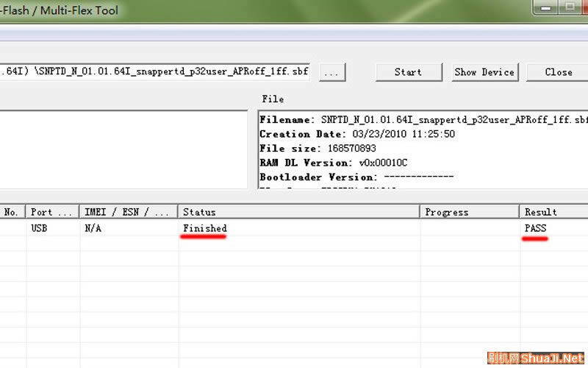Select the Finished status cell
The width and height of the screenshot is (588, 368).
tap(205, 229)
